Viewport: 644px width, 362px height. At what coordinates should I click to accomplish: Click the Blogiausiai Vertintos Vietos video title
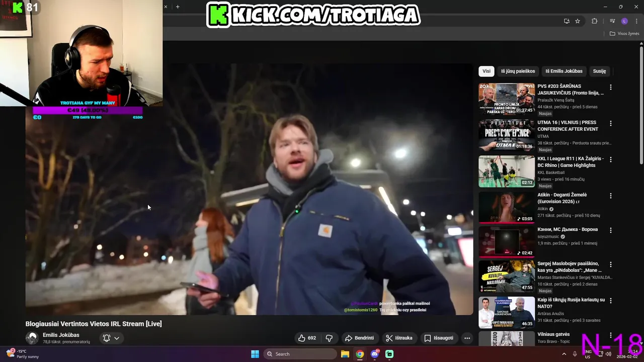(x=94, y=324)
